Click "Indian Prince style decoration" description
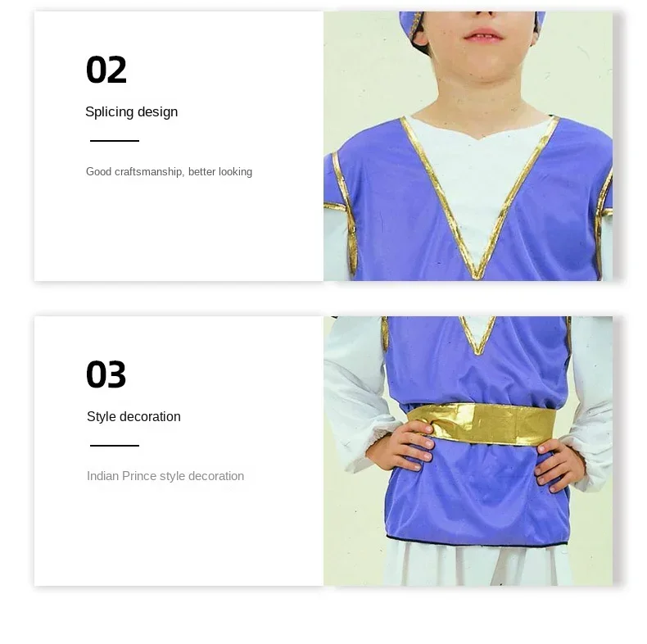Screen dimensions: 647x644 165,476
